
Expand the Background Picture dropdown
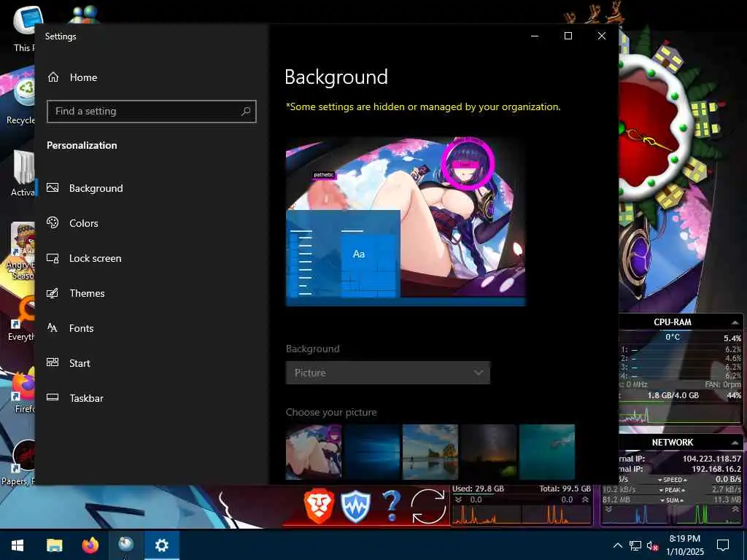click(388, 373)
